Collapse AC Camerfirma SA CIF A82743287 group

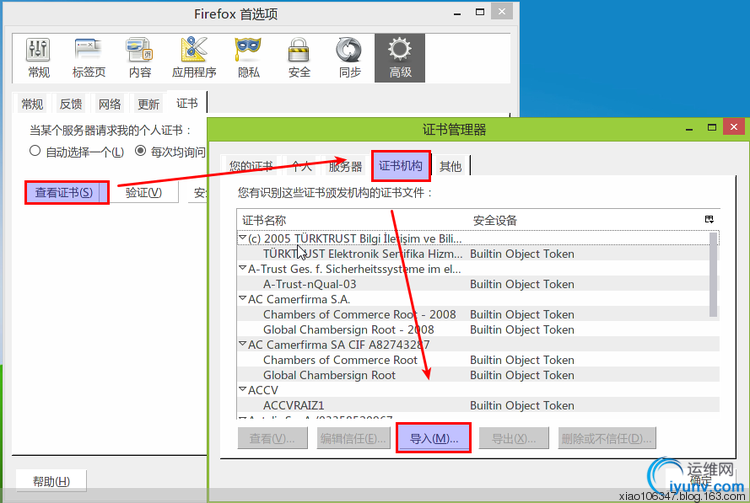pos(243,344)
